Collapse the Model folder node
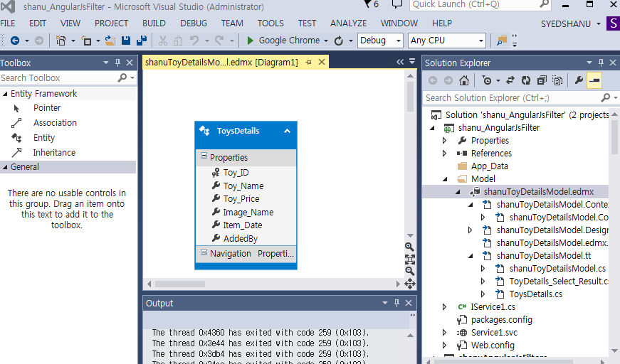This screenshot has height=364, width=620. [x=445, y=179]
